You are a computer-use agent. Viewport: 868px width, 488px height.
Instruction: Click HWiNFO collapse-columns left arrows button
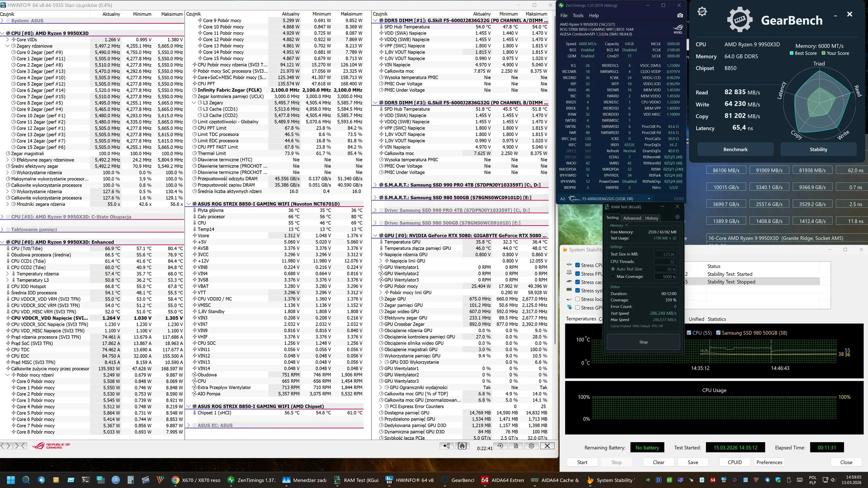(x=6, y=446)
